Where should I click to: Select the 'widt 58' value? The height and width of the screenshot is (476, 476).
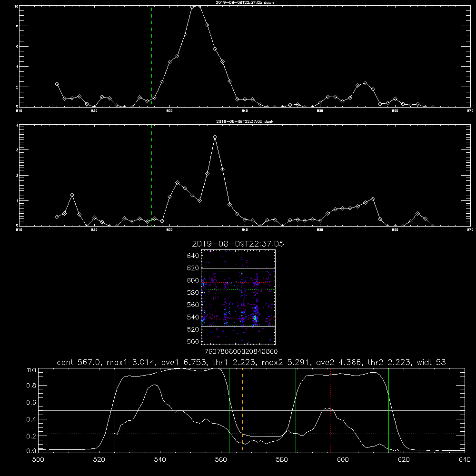click(x=431, y=362)
